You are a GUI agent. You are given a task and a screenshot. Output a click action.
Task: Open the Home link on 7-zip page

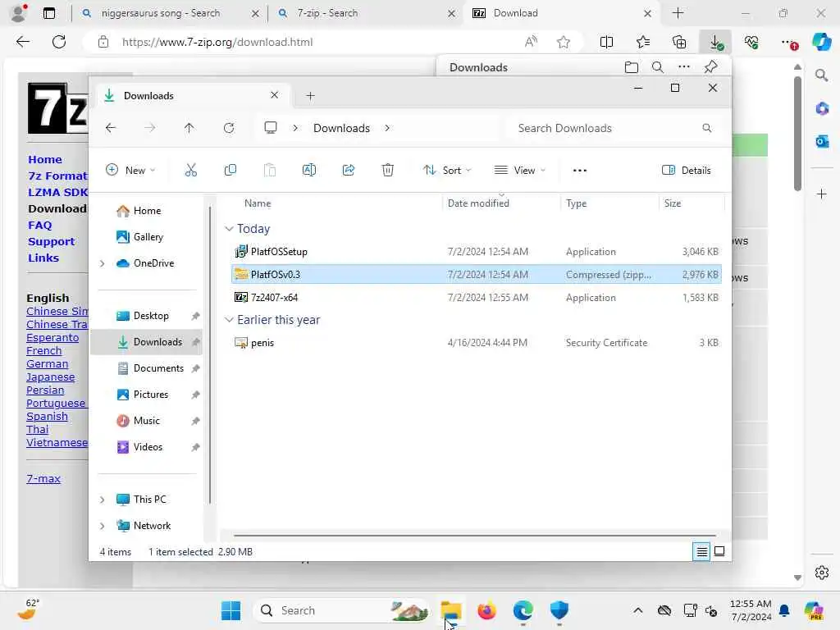point(45,160)
